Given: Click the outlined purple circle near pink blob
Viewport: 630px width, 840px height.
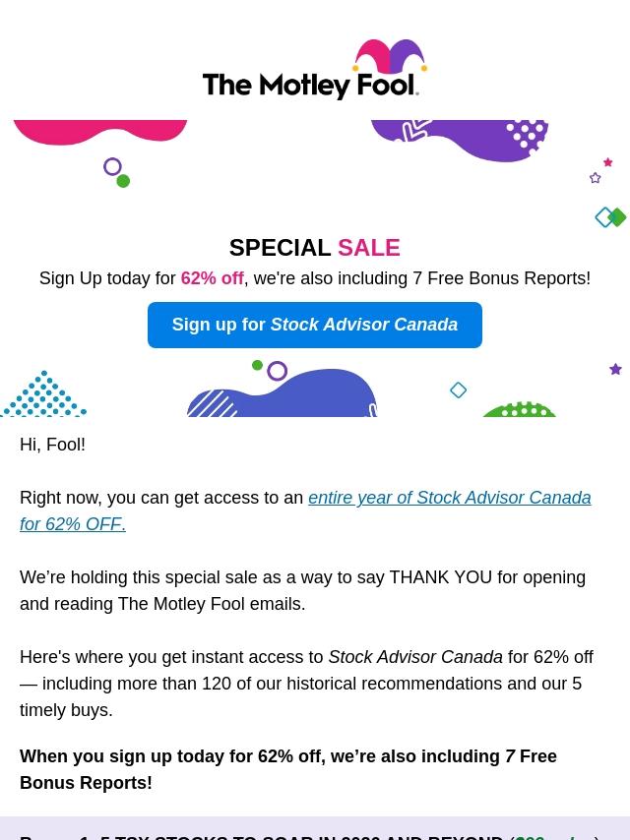Looking at the screenshot, I should (x=112, y=167).
